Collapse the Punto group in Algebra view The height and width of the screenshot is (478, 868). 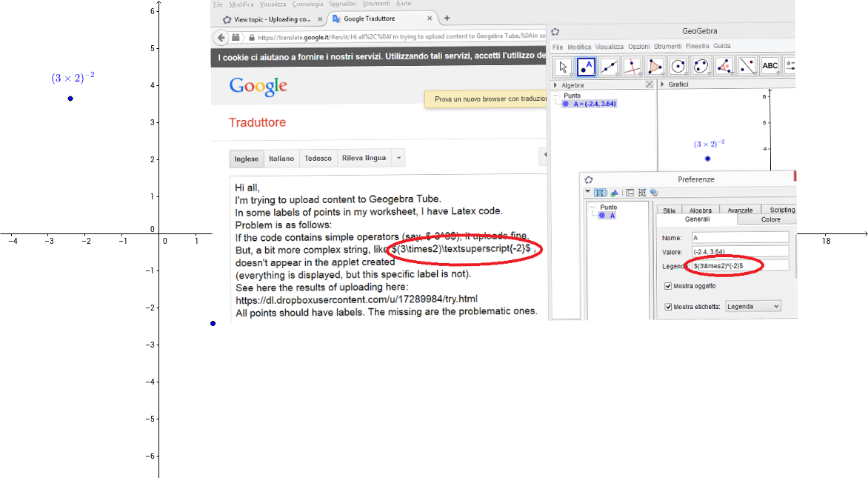556,96
